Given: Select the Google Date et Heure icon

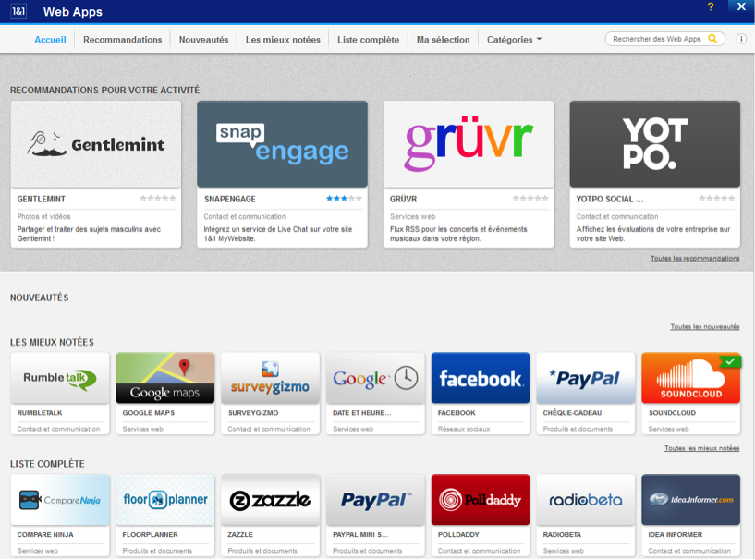Looking at the screenshot, I should coord(375,378).
